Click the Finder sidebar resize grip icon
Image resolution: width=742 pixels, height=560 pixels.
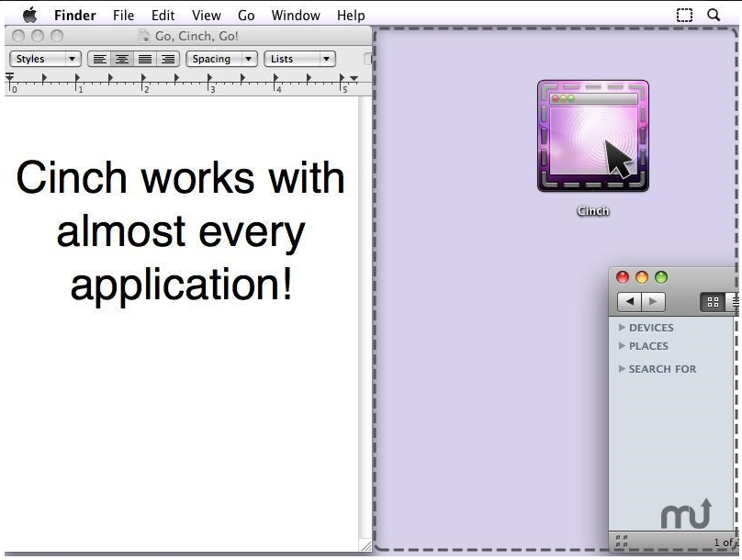[622, 541]
